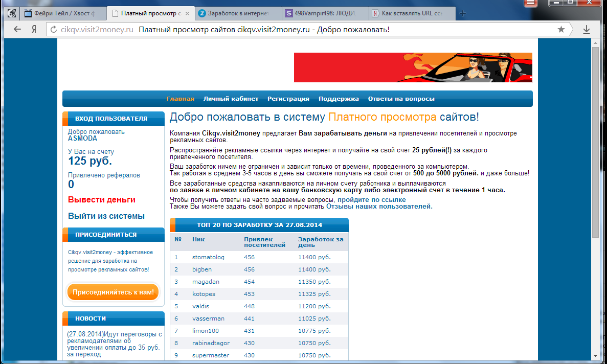The width and height of the screenshot is (607, 364).
Task: Click the vertical scrollbar thumb
Action: coord(595,142)
